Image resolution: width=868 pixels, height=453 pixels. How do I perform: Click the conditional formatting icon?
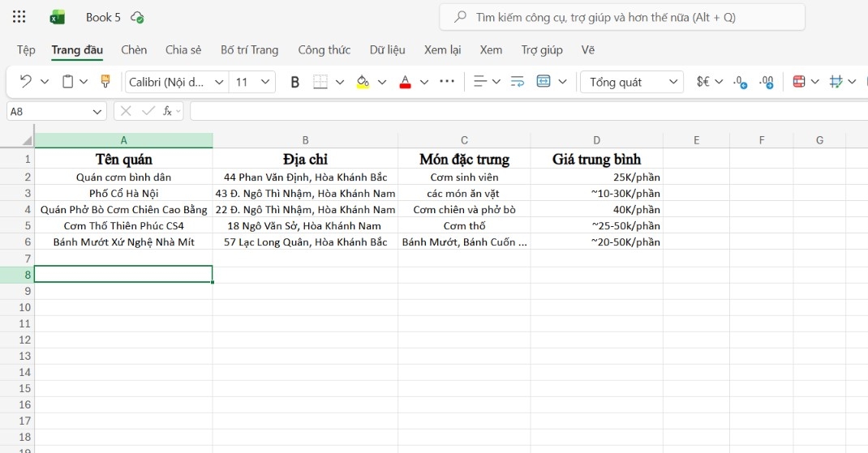click(799, 82)
